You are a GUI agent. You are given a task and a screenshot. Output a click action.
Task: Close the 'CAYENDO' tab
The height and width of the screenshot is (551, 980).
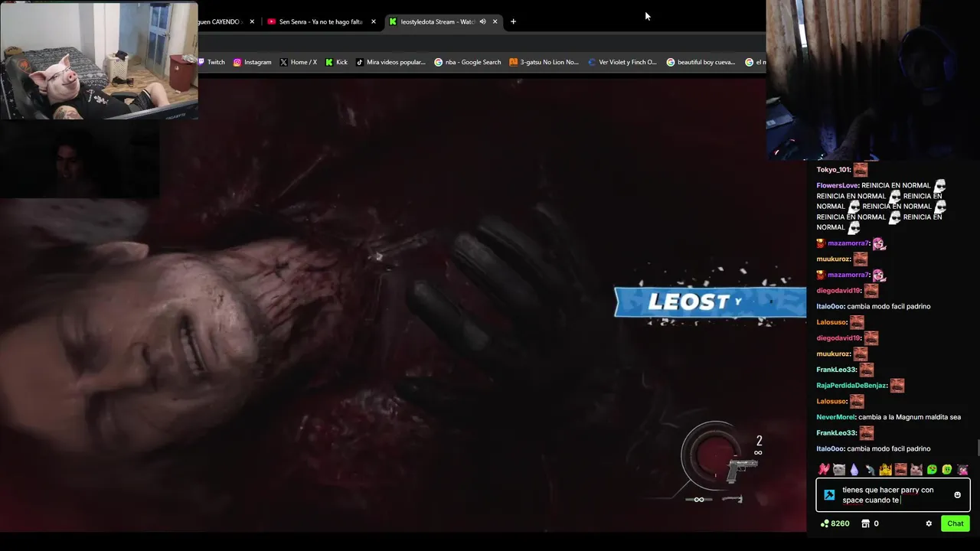pos(252,21)
